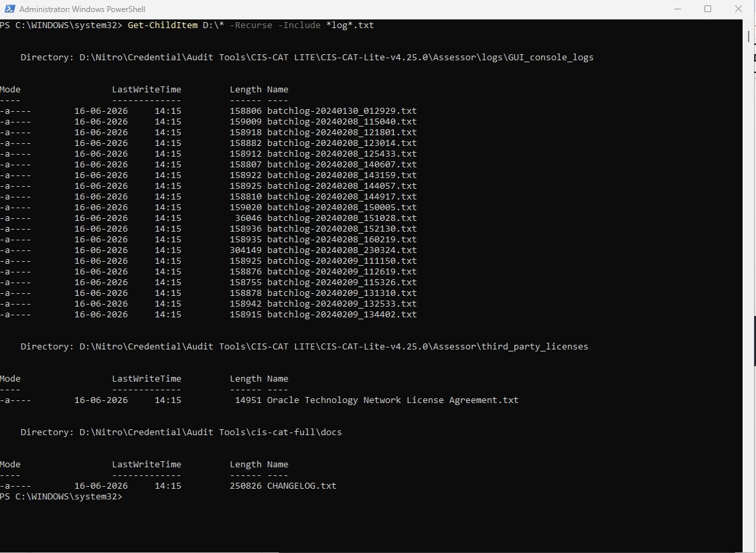Click the length value 250826
Viewport: 756px width, 553px height.
click(245, 486)
